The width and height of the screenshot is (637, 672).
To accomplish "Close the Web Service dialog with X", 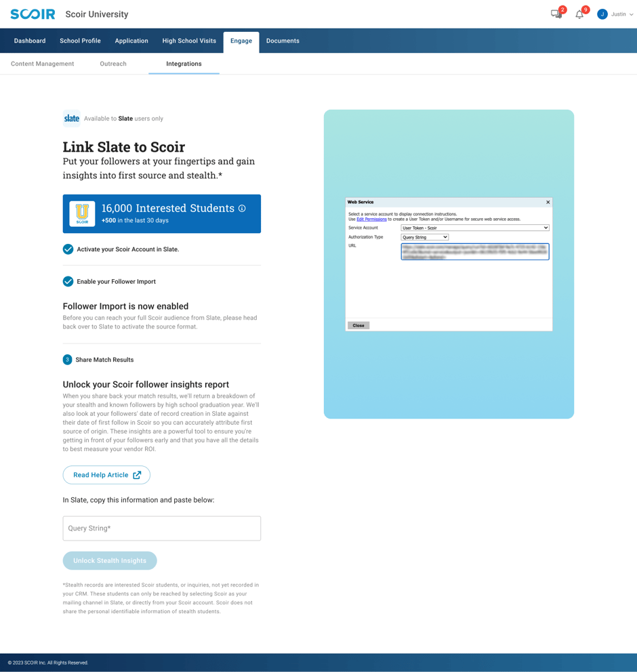I will point(548,203).
